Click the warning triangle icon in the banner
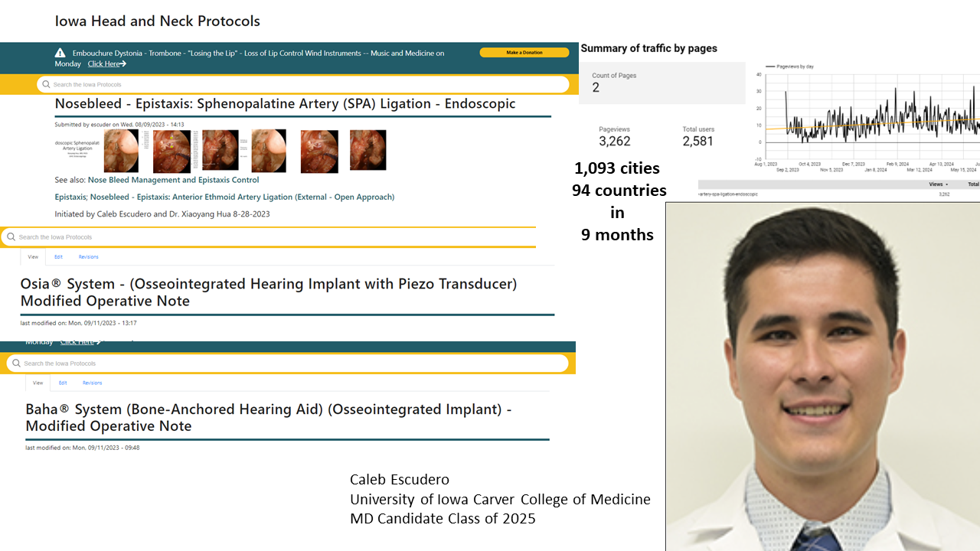The height and width of the screenshot is (551, 980). 60,53
